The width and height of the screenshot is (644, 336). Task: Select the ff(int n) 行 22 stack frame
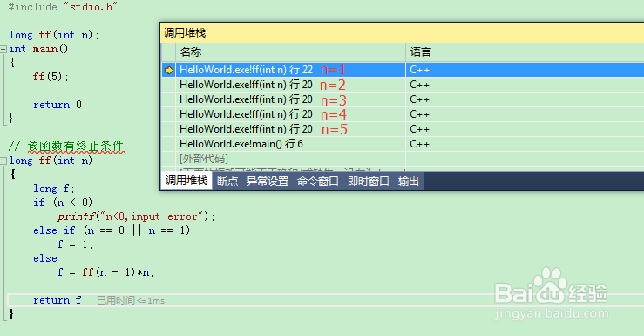403,70
